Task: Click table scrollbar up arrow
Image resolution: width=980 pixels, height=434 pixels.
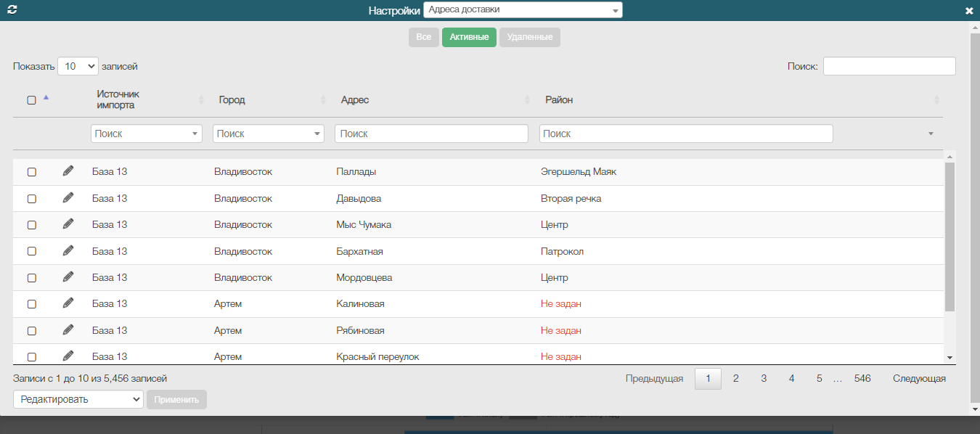Action: (950, 156)
